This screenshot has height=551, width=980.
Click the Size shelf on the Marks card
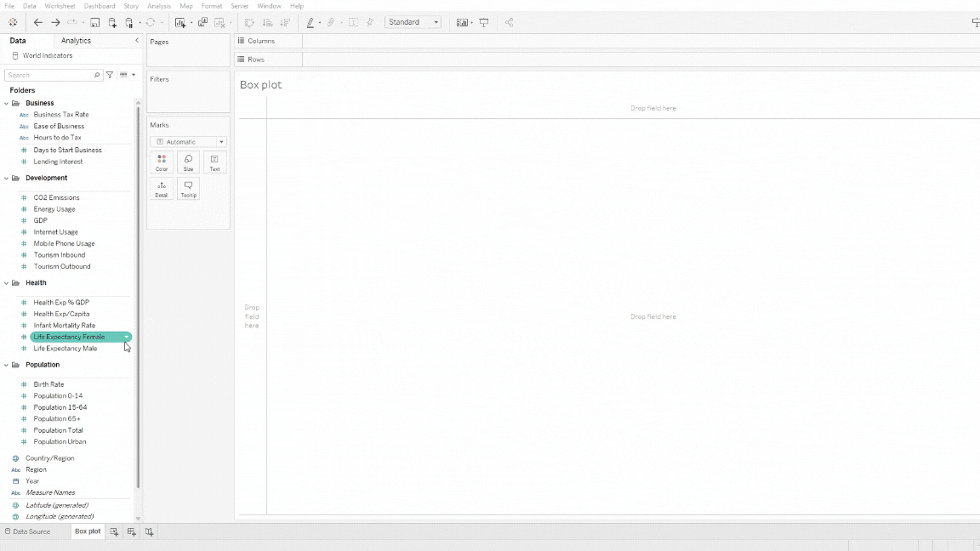[x=188, y=162]
